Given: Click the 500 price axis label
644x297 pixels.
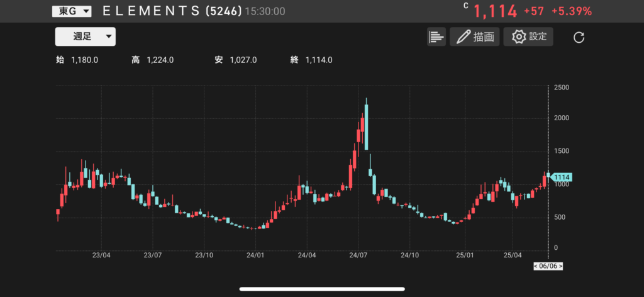Looking at the screenshot, I should [x=558, y=217].
